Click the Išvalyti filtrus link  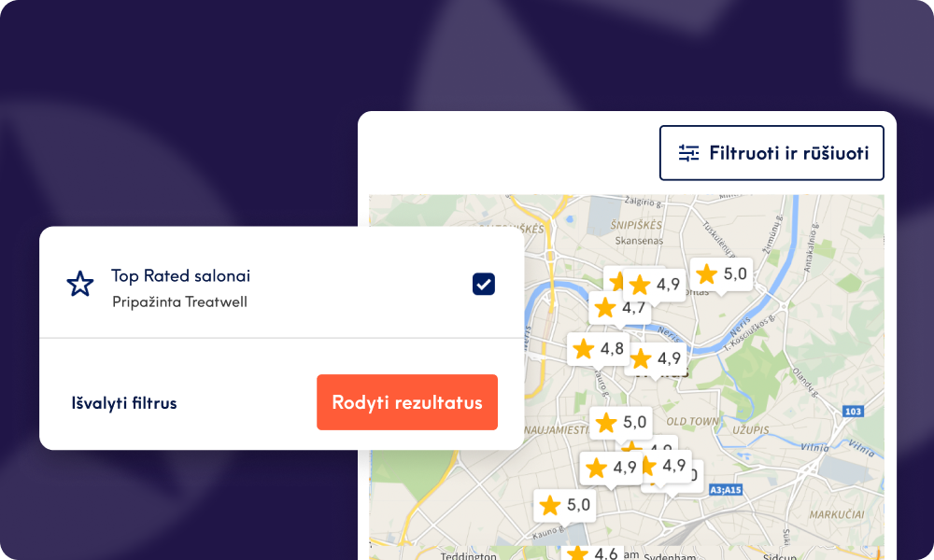pos(124,403)
